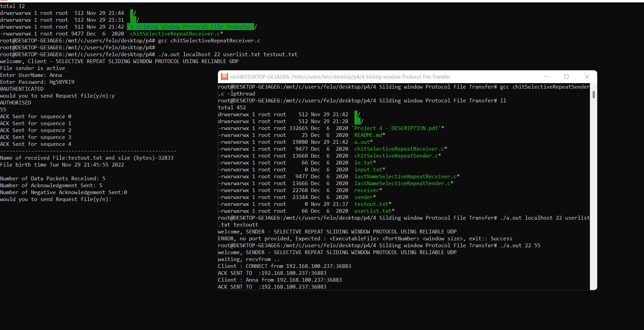Click 'Client : Anna from' line
This screenshot has height=330, width=644.
280,280
